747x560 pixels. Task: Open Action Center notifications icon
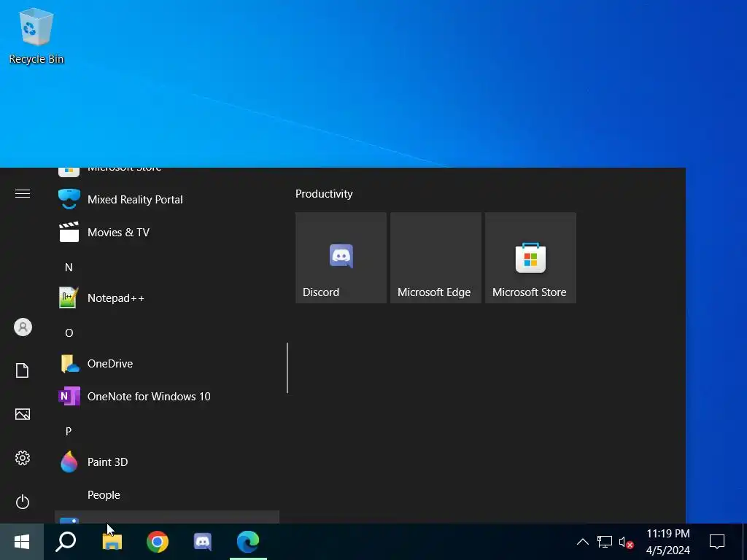click(717, 542)
